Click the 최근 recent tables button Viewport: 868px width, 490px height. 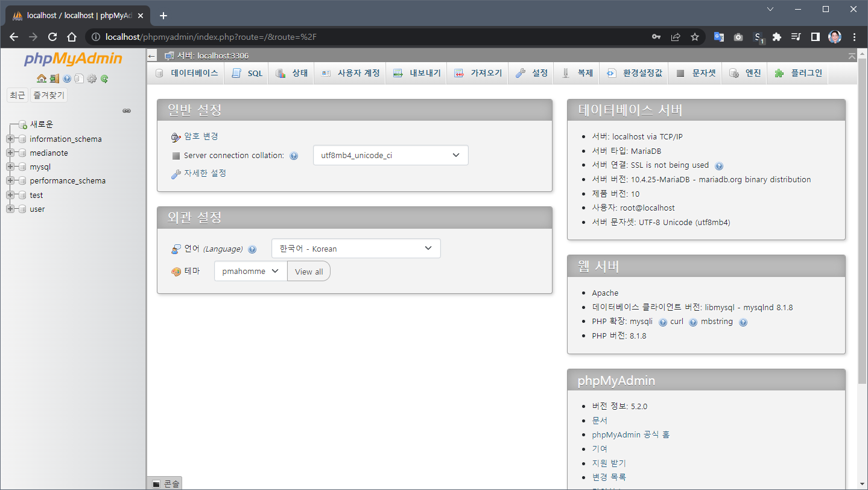pyautogui.click(x=17, y=95)
